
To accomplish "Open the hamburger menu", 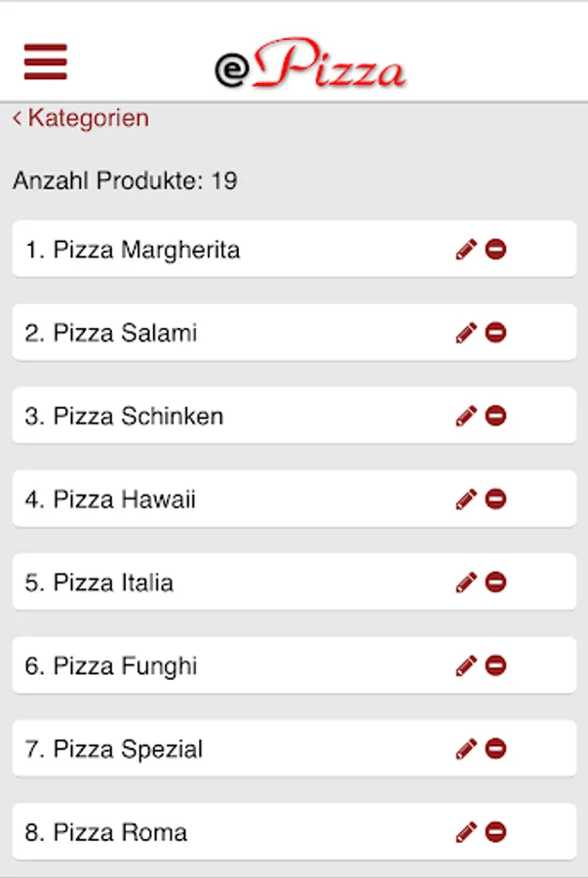I will pyautogui.click(x=45, y=61).
